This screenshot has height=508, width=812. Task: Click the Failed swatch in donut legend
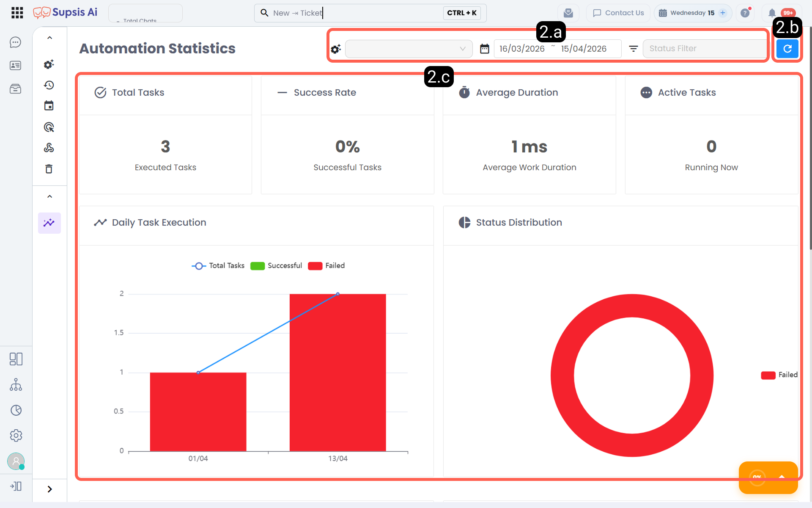(x=768, y=375)
